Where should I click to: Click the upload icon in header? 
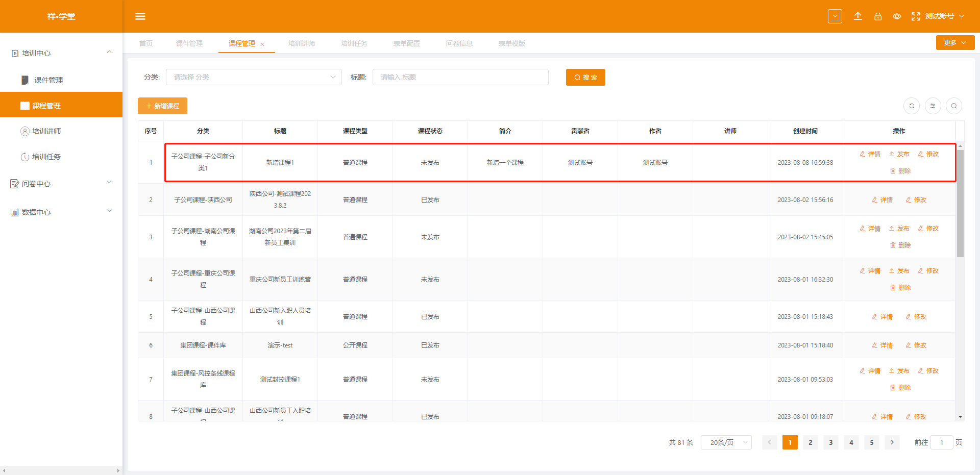pos(858,16)
